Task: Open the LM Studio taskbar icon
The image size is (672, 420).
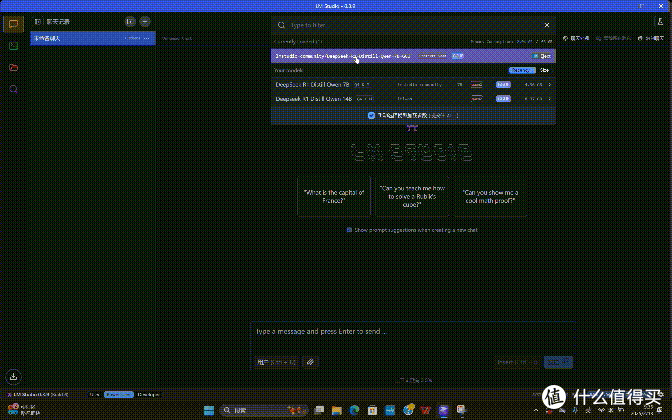Action: [443, 411]
